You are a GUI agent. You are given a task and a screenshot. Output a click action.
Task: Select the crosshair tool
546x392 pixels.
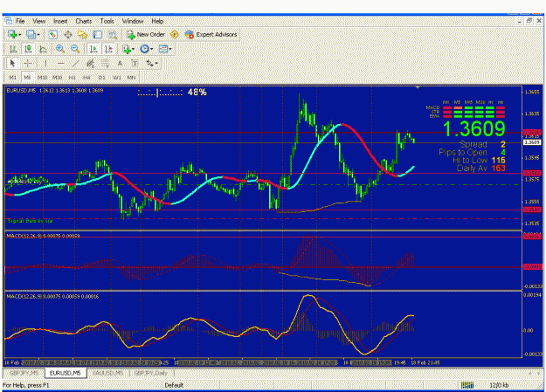[x=28, y=64]
